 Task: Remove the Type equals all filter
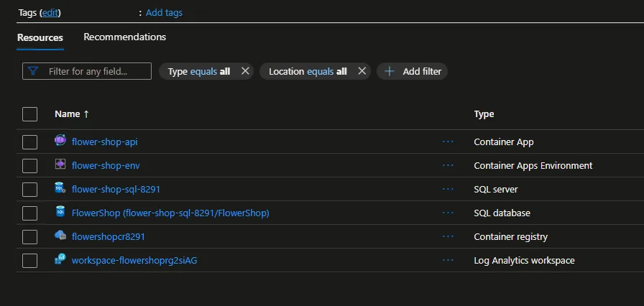(x=245, y=71)
